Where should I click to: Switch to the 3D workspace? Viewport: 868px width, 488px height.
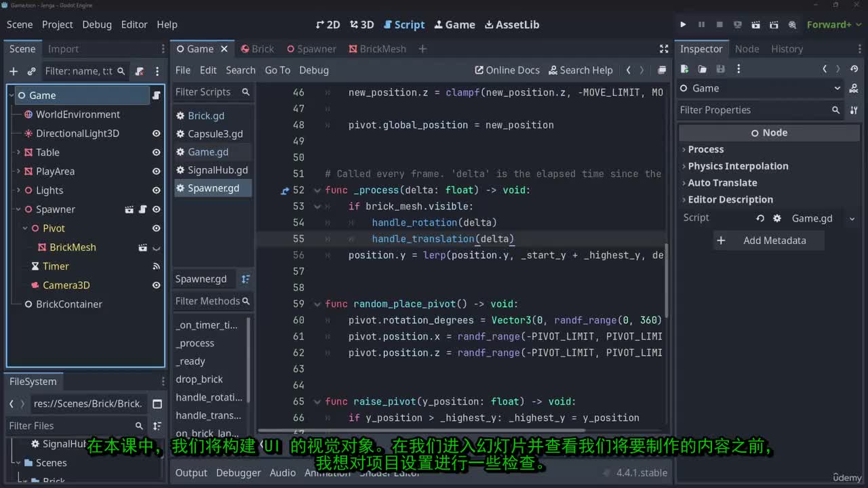coord(362,24)
